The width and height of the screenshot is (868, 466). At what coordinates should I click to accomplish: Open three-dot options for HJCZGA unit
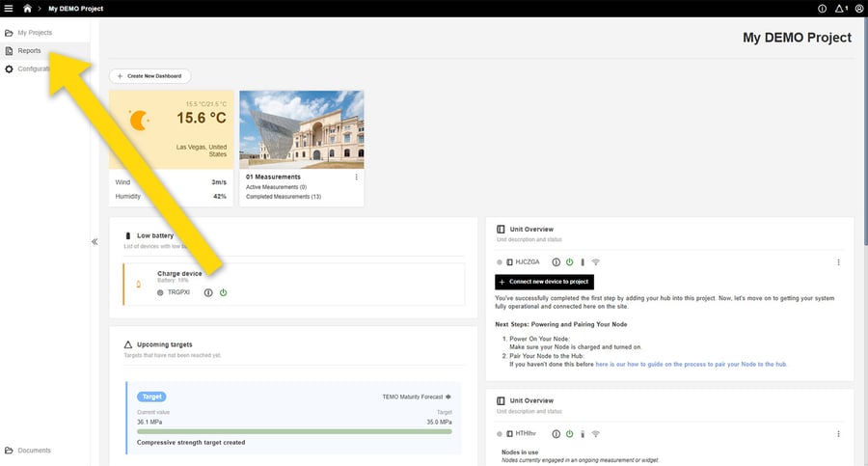click(838, 262)
